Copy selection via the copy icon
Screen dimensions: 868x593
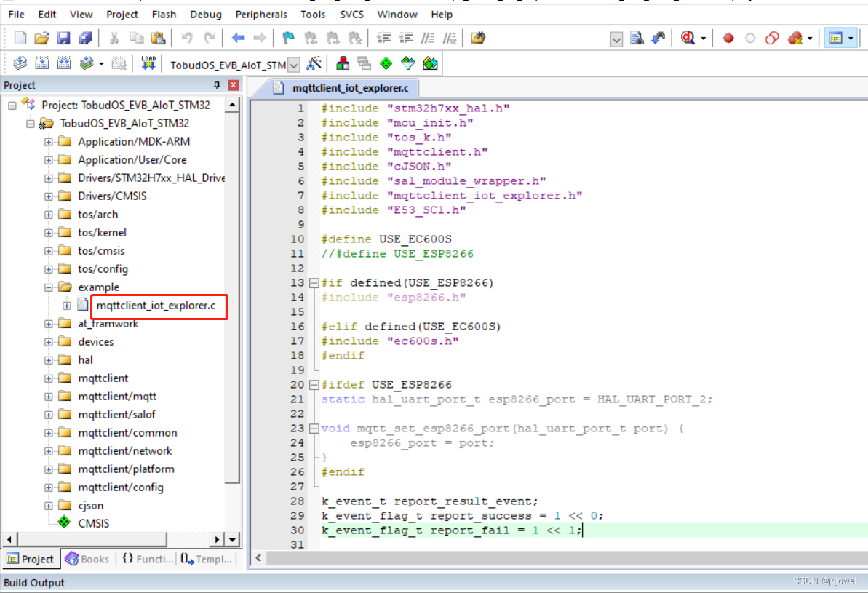click(136, 38)
